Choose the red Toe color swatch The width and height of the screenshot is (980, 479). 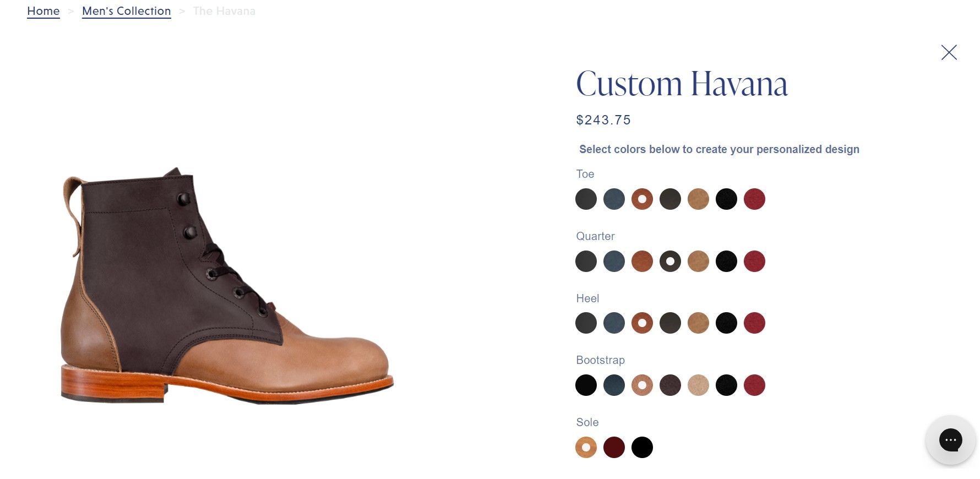point(754,199)
